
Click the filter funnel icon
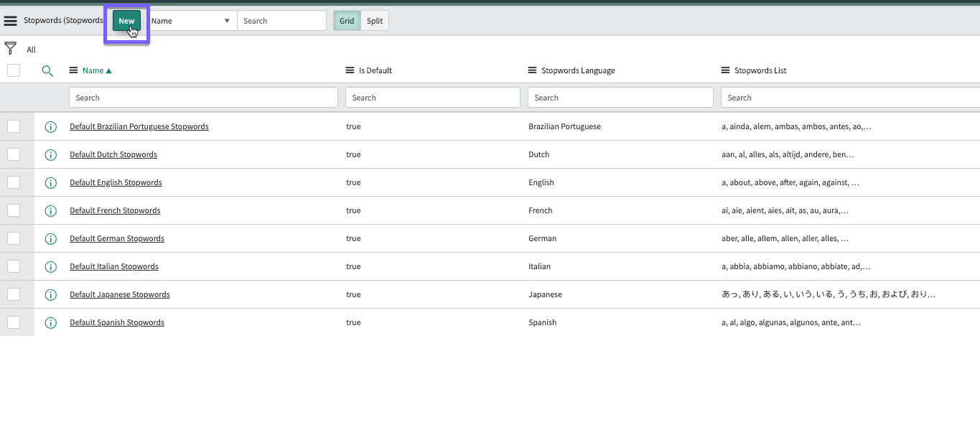pyautogui.click(x=10, y=49)
